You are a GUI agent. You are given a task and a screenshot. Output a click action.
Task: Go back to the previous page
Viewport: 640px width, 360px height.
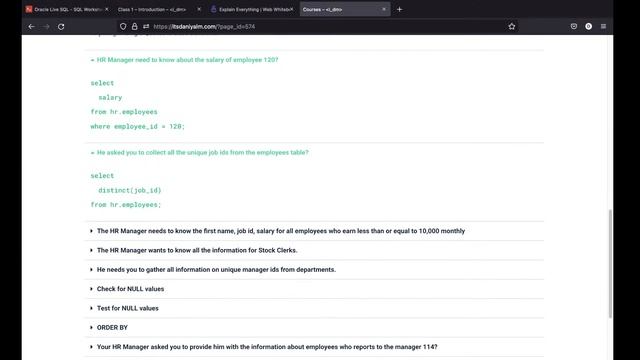31,27
